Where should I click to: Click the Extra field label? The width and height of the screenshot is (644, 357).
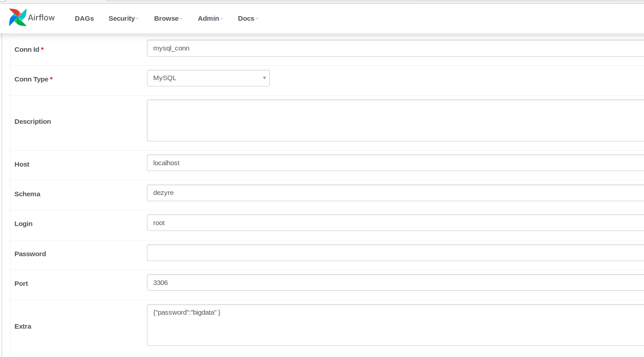[x=23, y=326]
